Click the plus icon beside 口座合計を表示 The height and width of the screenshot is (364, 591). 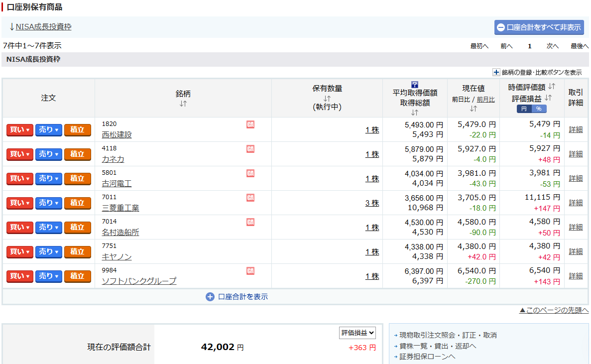[210, 297]
